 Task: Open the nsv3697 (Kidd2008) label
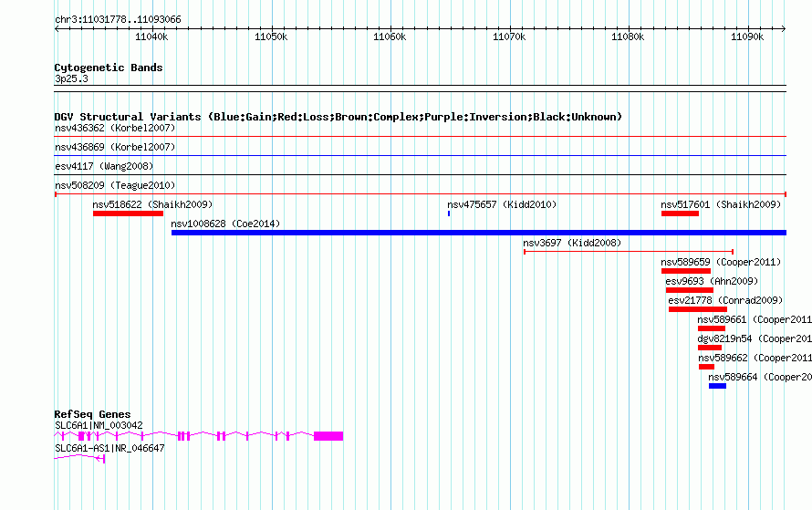572,243
